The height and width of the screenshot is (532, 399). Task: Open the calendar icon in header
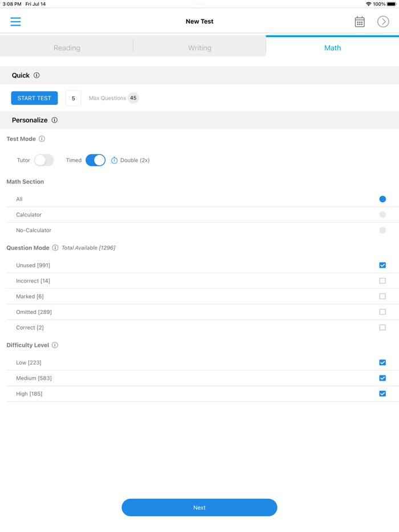pyautogui.click(x=360, y=22)
